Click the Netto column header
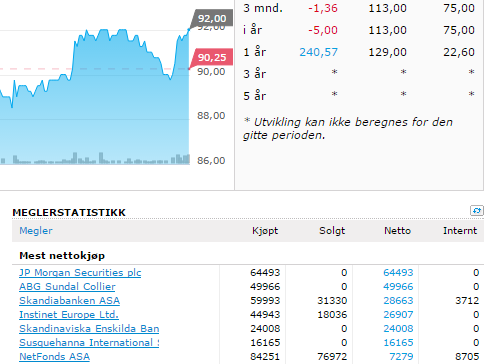This screenshot has width=493, height=364. click(397, 231)
